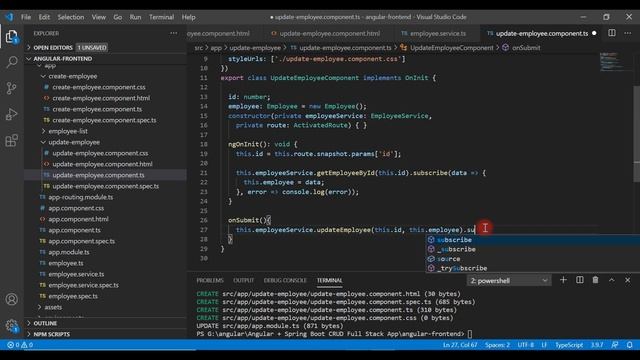
Task: Open app-routing.module.ts file
Action: [81, 197]
